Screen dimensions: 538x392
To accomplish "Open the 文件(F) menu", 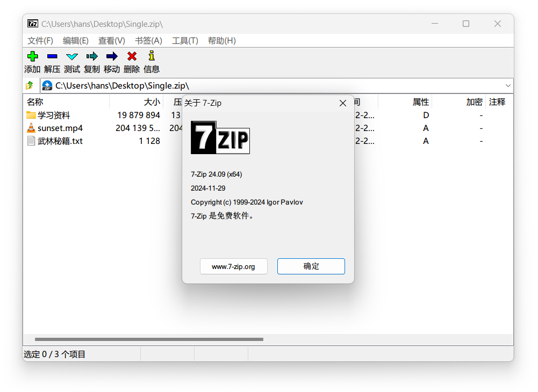I will [x=39, y=40].
